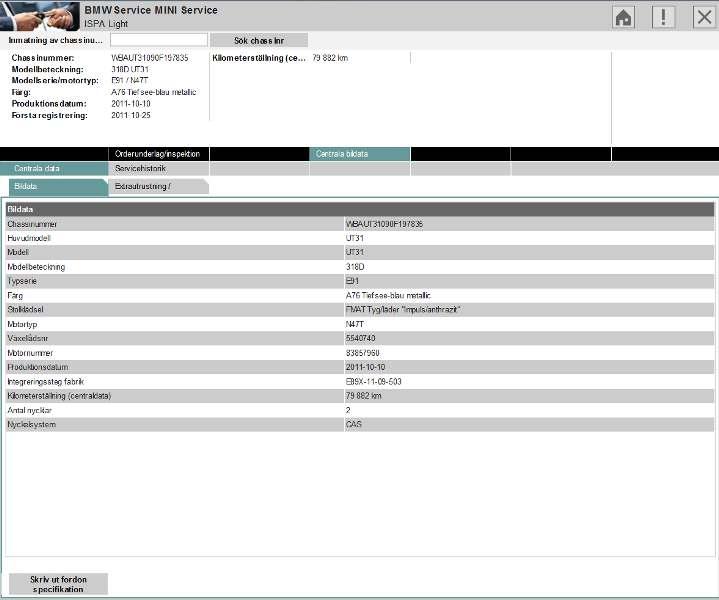Select the header model series E91 / N47T
This screenshot has height=600, width=719.
tap(130, 80)
